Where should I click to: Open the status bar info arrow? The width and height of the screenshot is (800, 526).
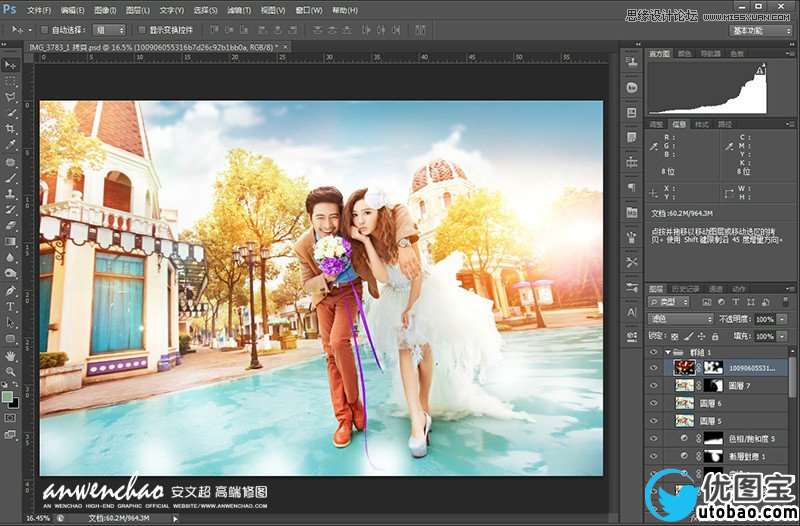175,518
